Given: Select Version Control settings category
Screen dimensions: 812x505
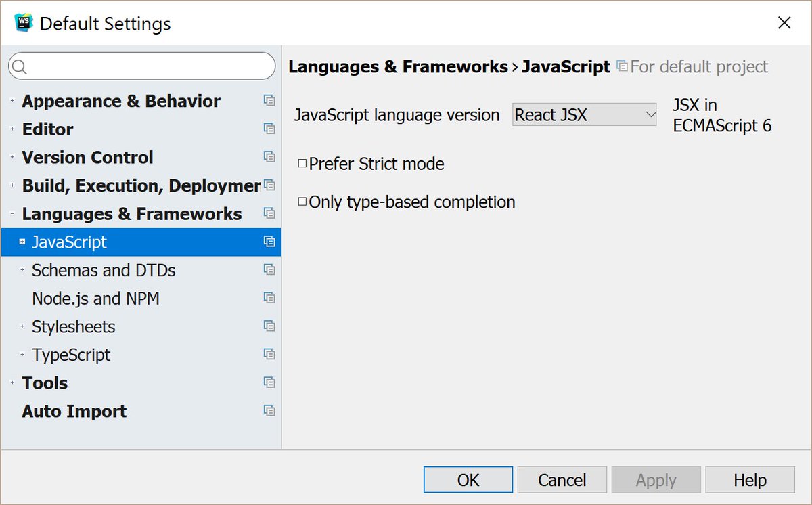Looking at the screenshot, I should (87, 157).
